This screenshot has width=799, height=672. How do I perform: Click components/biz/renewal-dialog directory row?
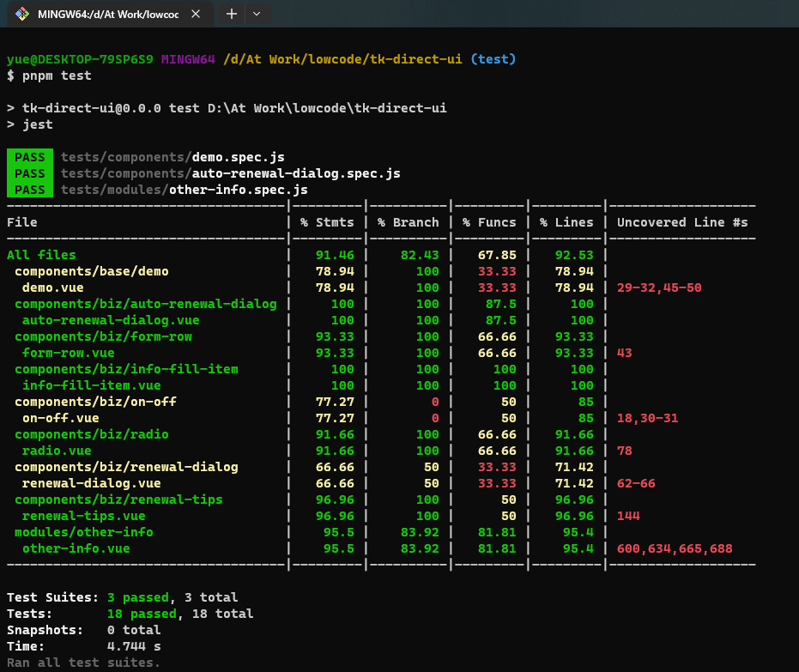point(126,467)
